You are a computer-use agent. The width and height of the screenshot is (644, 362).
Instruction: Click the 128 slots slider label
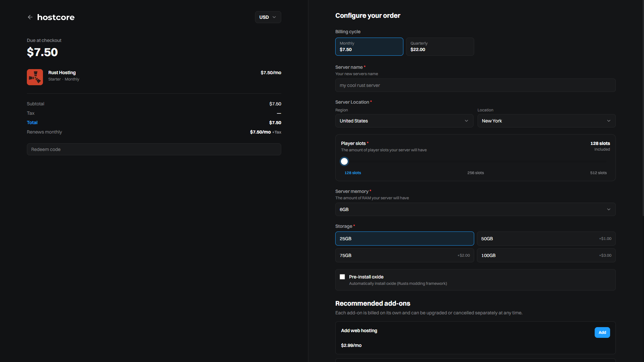[x=353, y=173]
